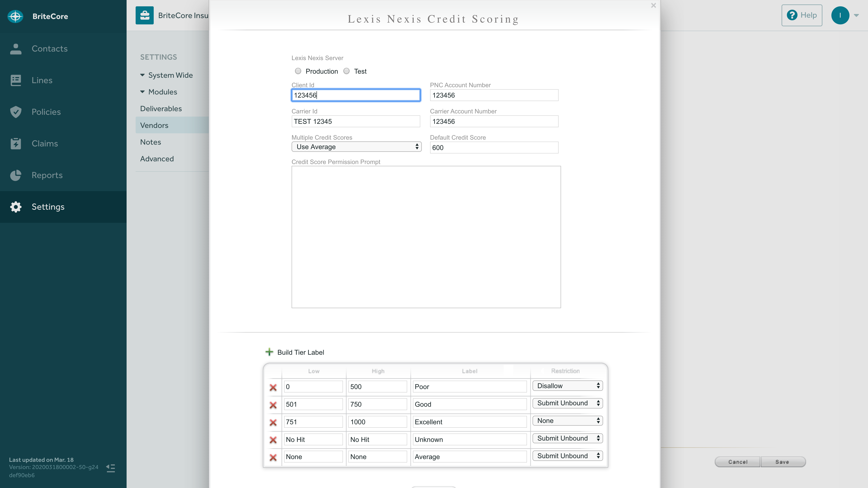The image size is (868, 488).
Task: Go to Notes settings
Action: tap(151, 142)
